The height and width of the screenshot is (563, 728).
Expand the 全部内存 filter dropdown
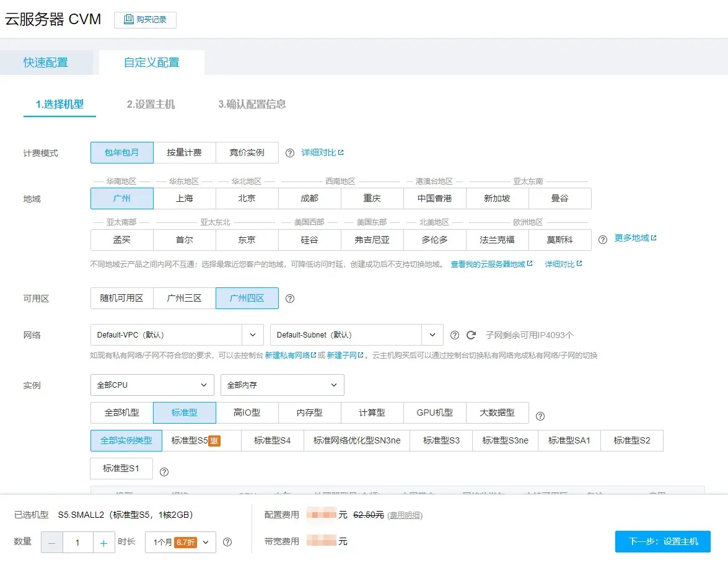(x=283, y=385)
